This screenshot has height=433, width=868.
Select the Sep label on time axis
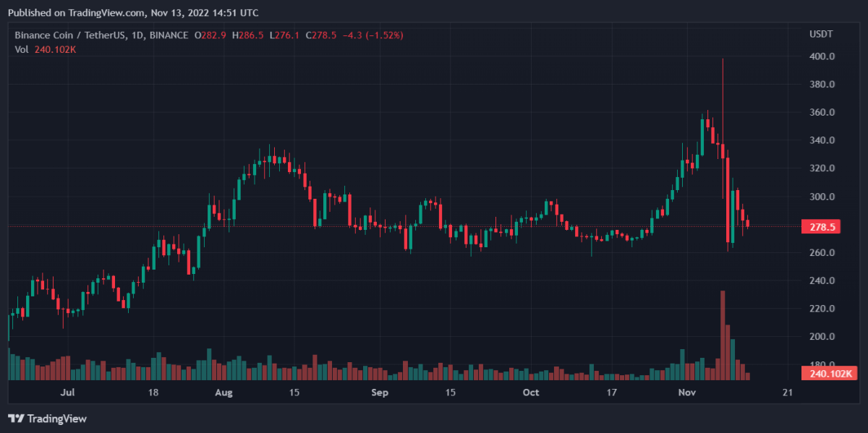coord(380,393)
